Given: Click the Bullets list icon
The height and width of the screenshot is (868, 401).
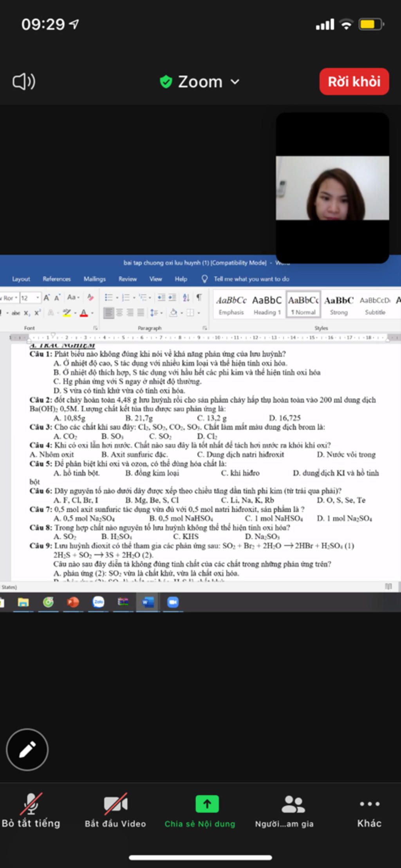Looking at the screenshot, I should 108,298.
